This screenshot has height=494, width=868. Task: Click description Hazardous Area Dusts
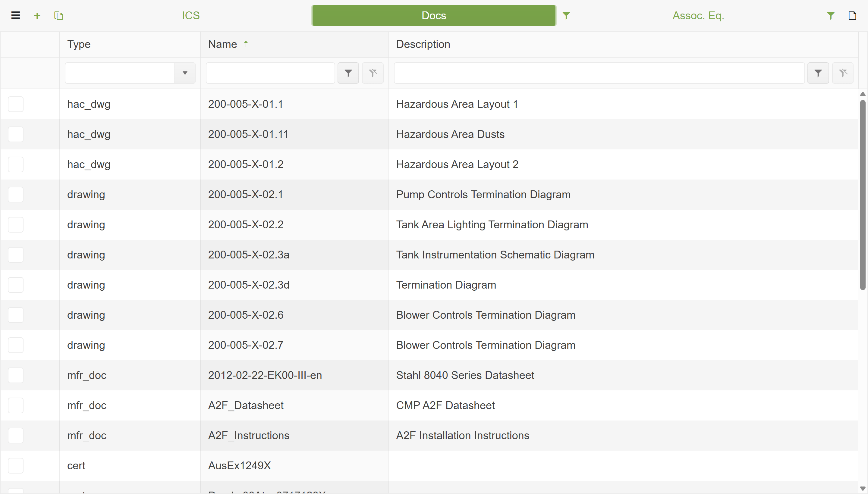pyautogui.click(x=450, y=134)
